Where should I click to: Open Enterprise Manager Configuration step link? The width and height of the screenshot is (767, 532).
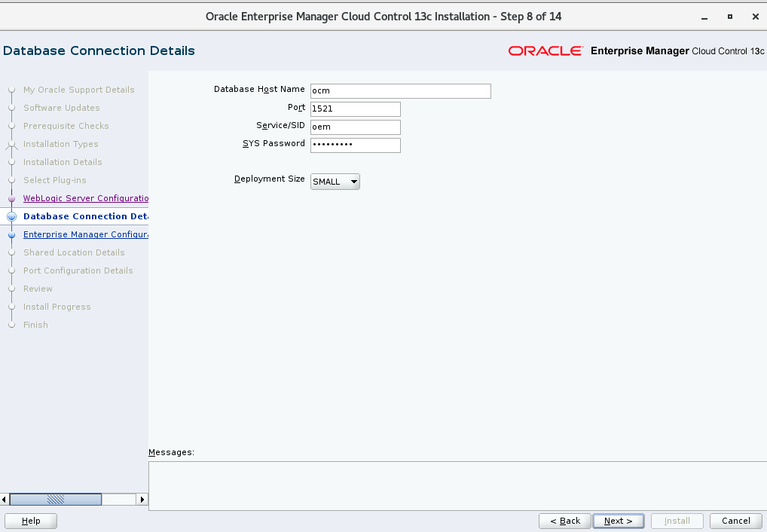coord(86,234)
